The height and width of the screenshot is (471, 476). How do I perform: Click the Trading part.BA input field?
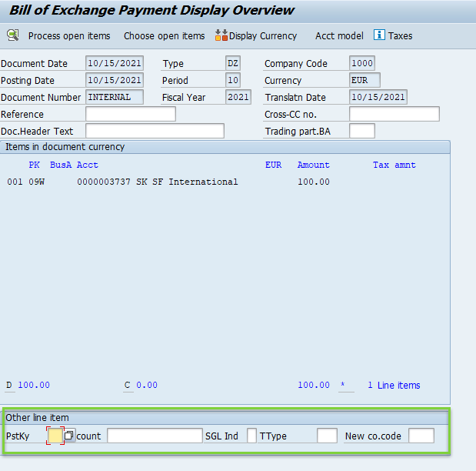362,131
